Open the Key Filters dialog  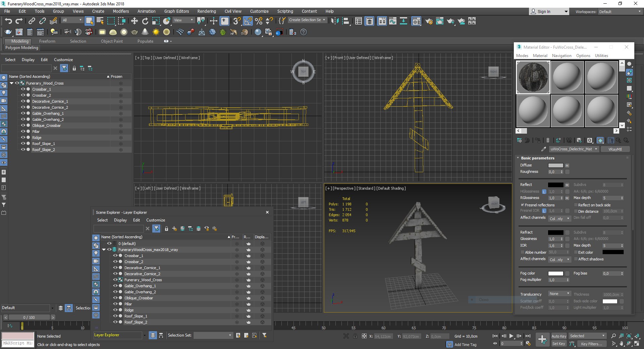click(592, 344)
